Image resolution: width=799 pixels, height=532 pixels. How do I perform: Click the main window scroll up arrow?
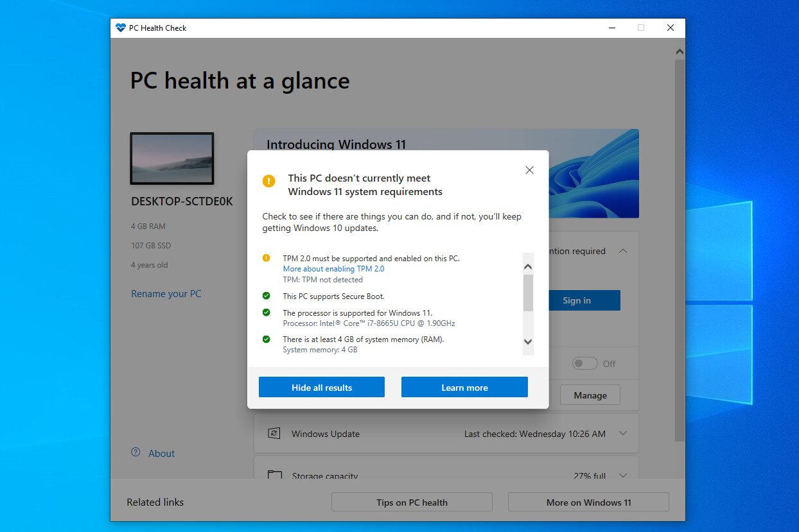[680, 51]
